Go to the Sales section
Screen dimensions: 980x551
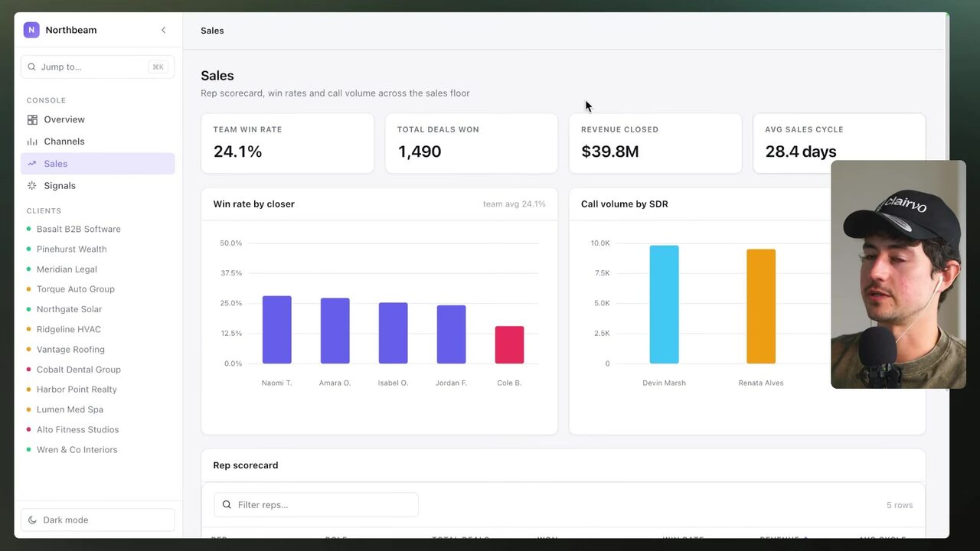(98, 164)
